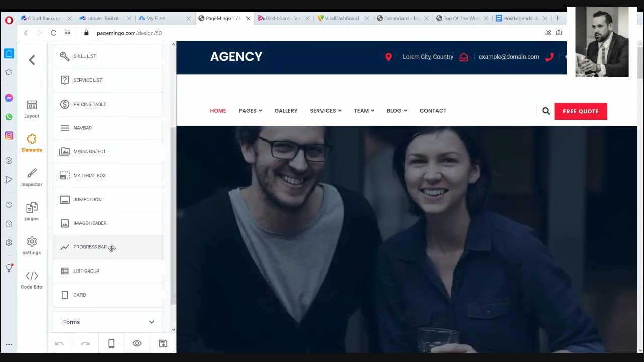Open the TEAM dropdown menu
This screenshot has height=362, width=644.
[364, 111]
